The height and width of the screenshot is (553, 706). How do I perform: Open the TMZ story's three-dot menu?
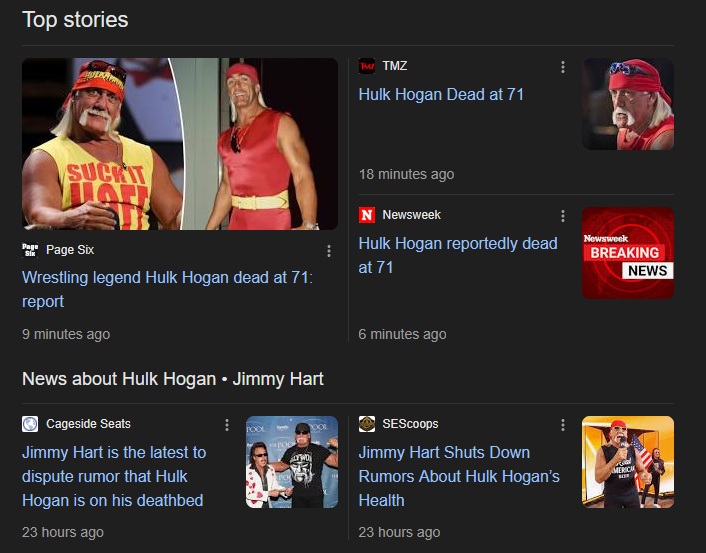[563, 67]
